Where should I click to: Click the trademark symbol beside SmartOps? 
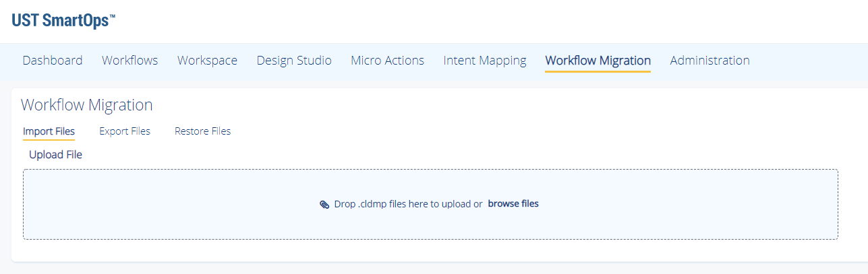coord(112,15)
